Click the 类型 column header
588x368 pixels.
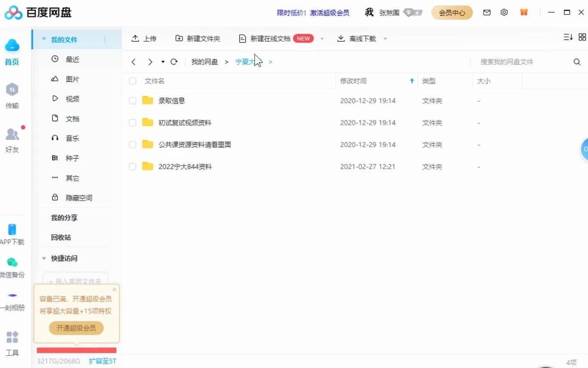pyautogui.click(x=429, y=81)
